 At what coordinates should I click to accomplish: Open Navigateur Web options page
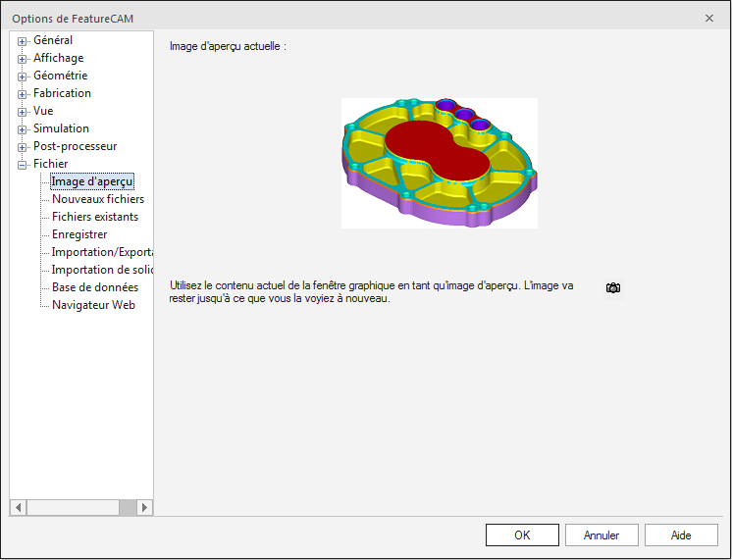click(93, 305)
